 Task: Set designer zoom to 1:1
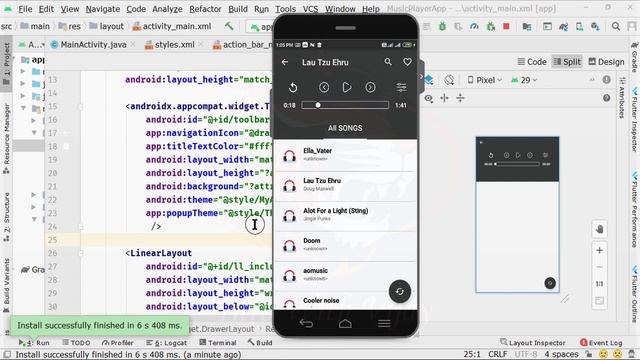tap(599, 284)
